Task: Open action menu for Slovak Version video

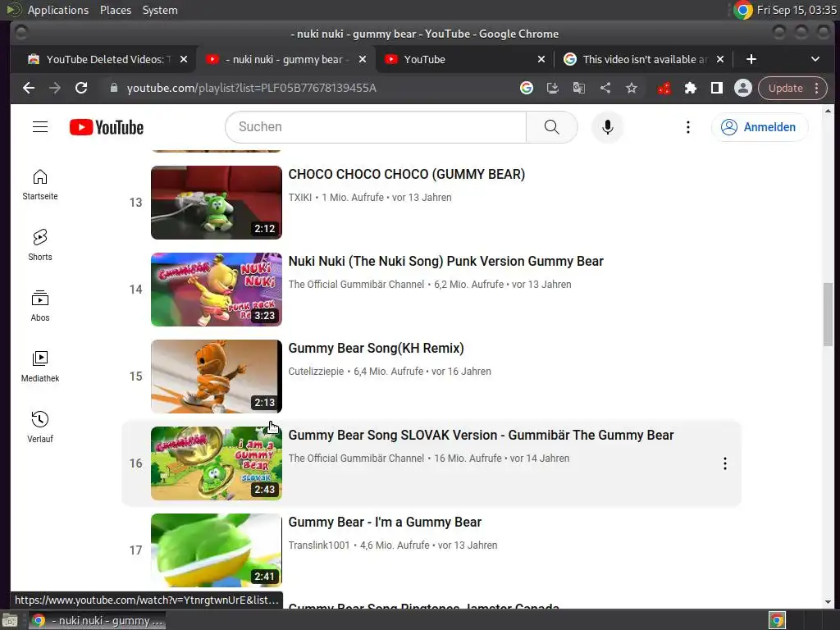Action: tap(725, 463)
